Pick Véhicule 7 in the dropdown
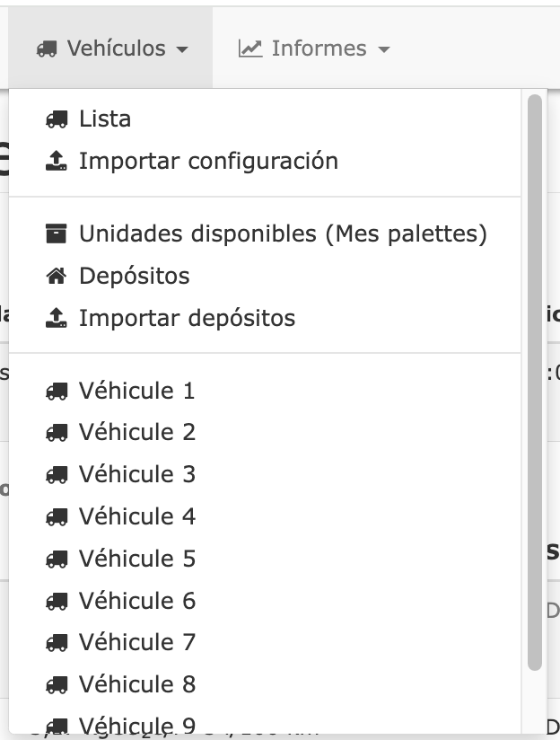 tap(137, 643)
